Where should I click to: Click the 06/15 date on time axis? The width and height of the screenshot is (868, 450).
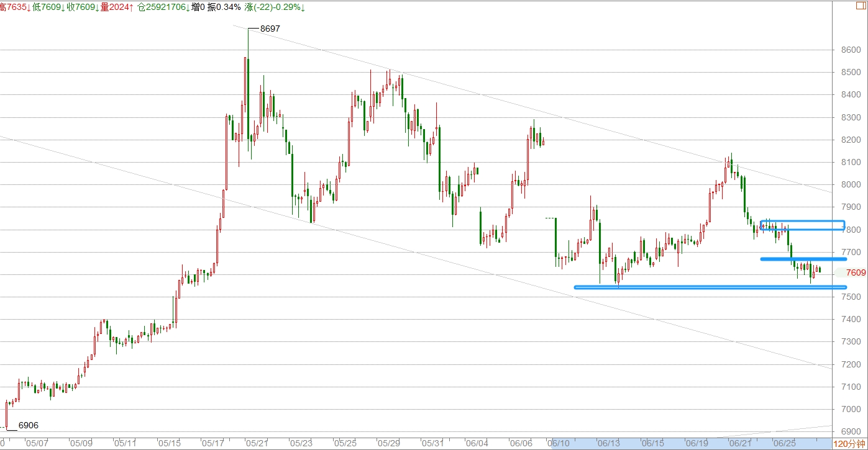[x=652, y=444]
